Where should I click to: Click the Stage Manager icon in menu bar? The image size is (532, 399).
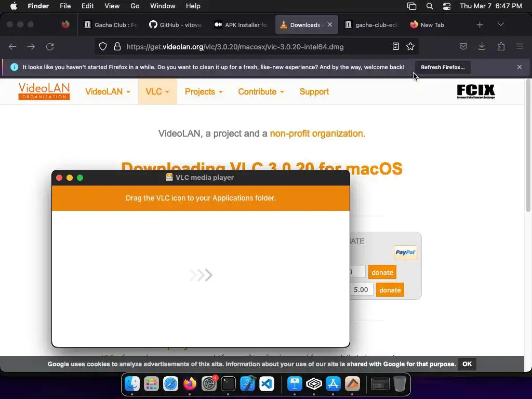coord(411,6)
